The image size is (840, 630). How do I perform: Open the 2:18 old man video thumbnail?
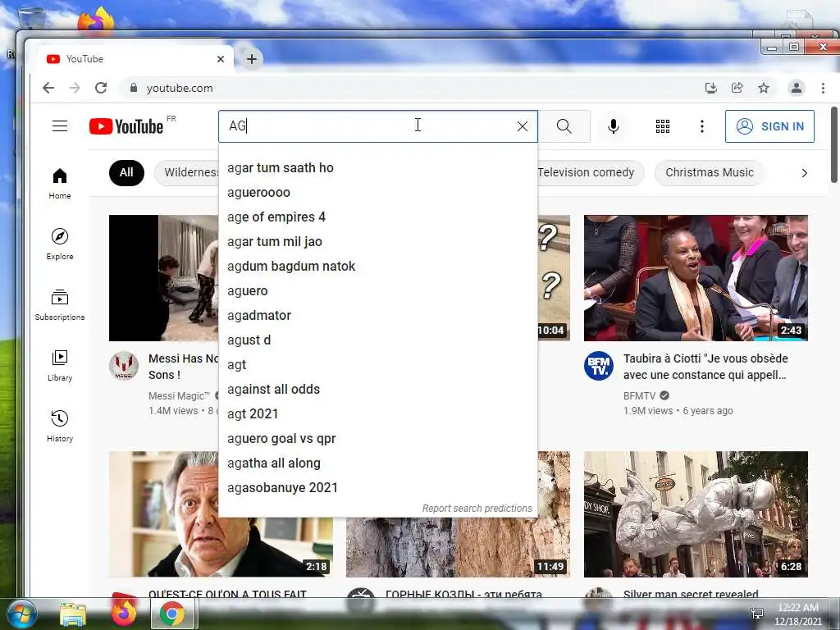221,547
